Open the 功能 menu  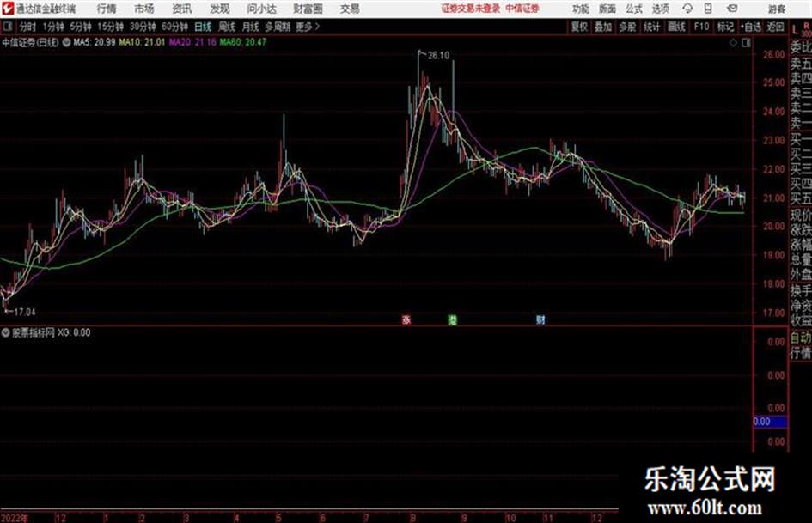tap(581, 9)
